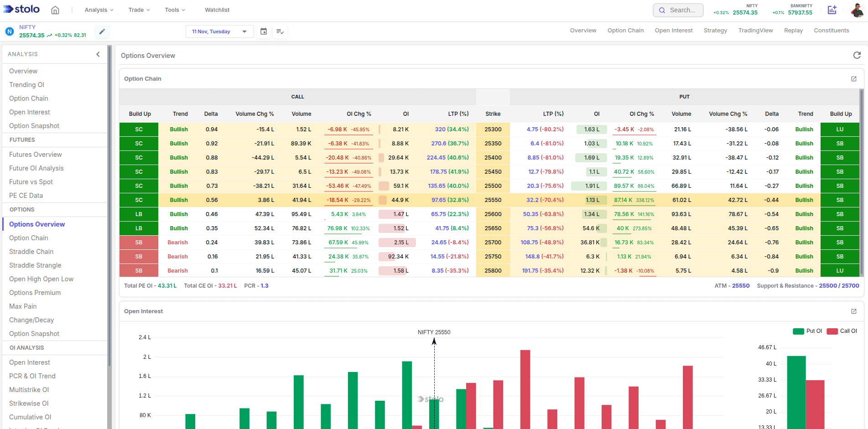
Task: Edit the NIFTY symbol via pencil icon
Action: [x=101, y=31]
